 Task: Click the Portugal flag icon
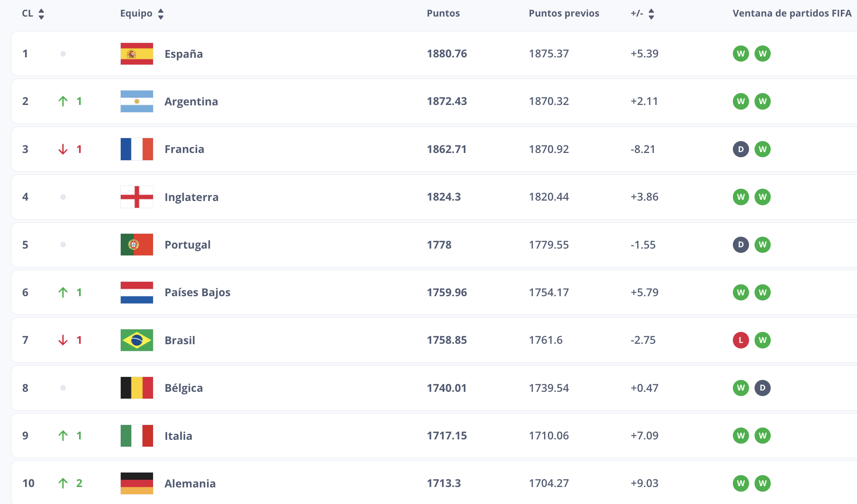(136, 245)
